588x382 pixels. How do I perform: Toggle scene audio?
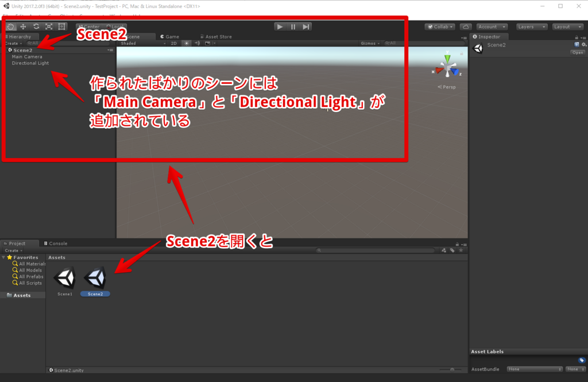(198, 43)
